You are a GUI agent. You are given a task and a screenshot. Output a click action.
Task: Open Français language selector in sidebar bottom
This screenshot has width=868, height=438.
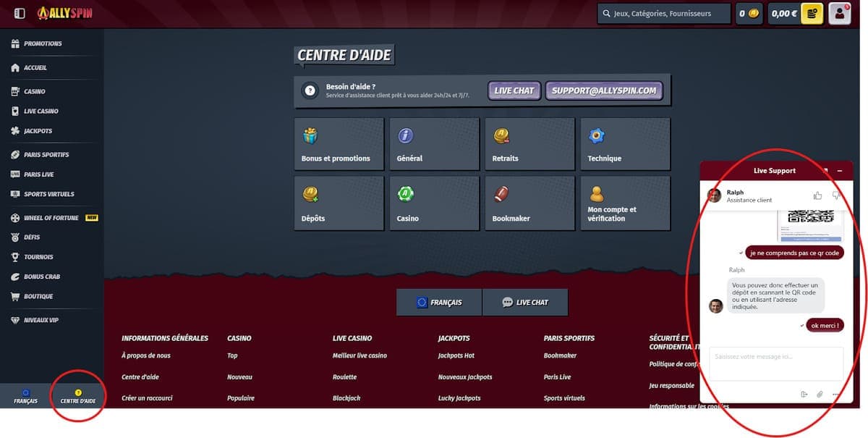click(x=25, y=396)
